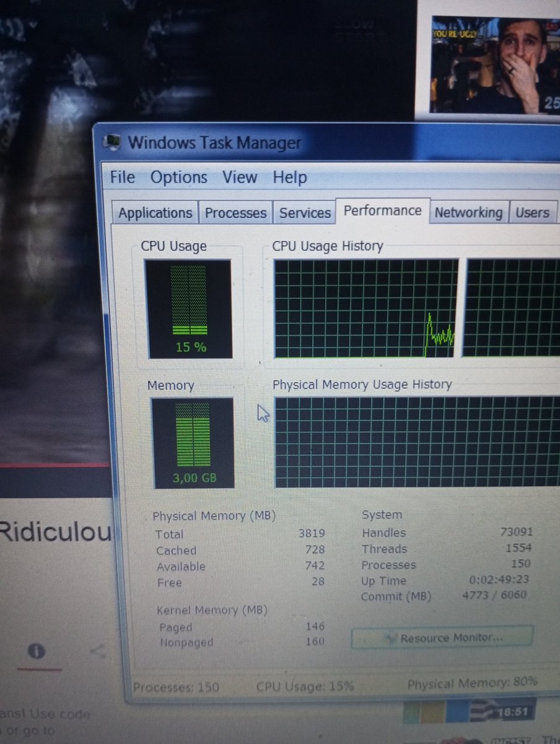Click the Free memory value 28
The image size is (560, 744).
(318, 582)
